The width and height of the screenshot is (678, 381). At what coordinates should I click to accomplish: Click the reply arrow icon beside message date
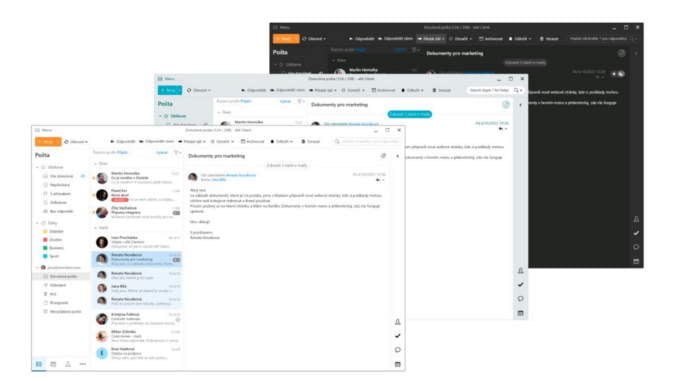point(378,180)
